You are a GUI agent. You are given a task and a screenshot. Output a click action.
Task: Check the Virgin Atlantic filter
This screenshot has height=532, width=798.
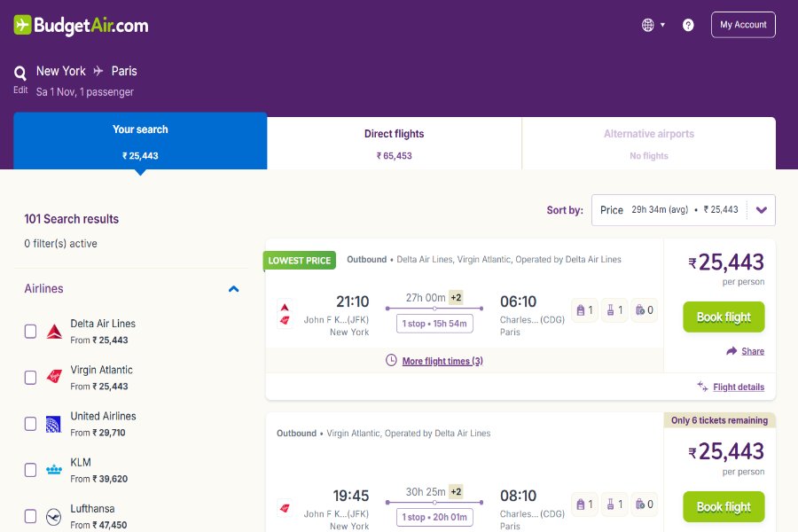point(30,378)
